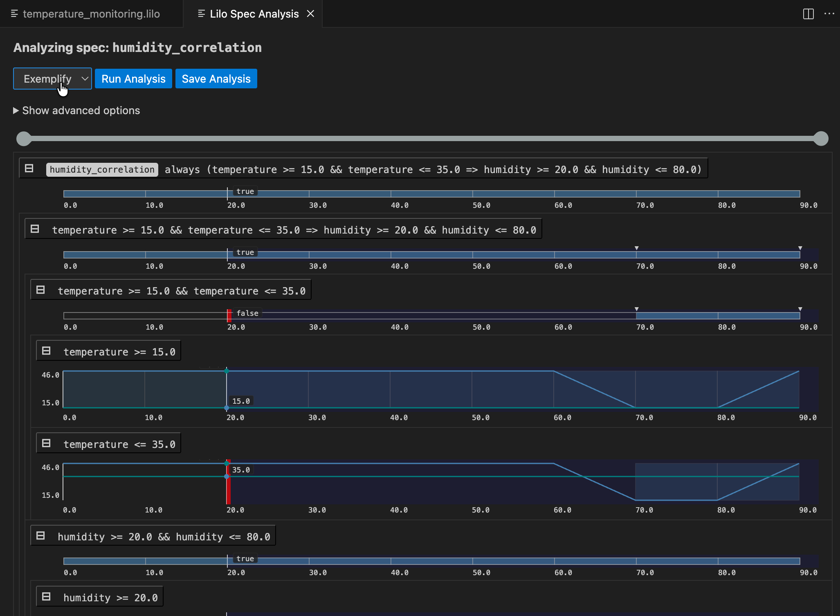Open the editor more actions ellipsis

pyautogui.click(x=829, y=14)
